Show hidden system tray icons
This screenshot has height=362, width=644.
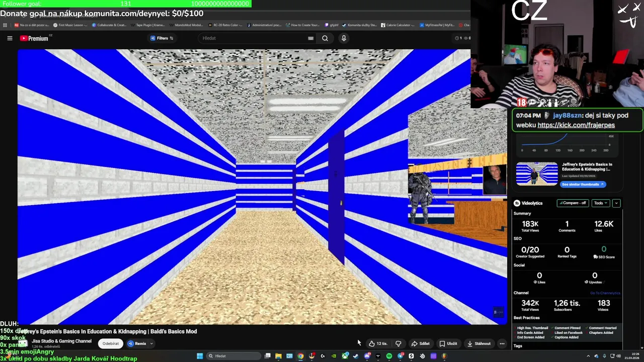pyautogui.click(x=588, y=356)
